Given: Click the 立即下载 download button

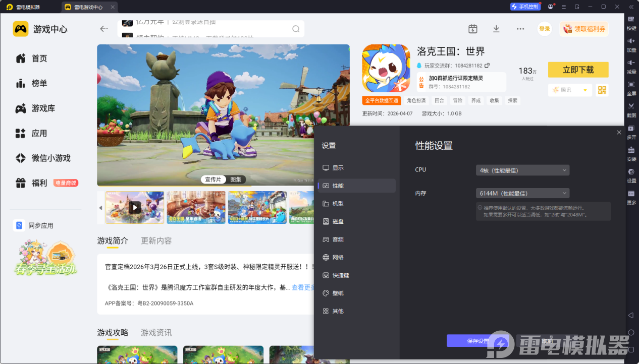Looking at the screenshot, I should (x=578, y=70).
